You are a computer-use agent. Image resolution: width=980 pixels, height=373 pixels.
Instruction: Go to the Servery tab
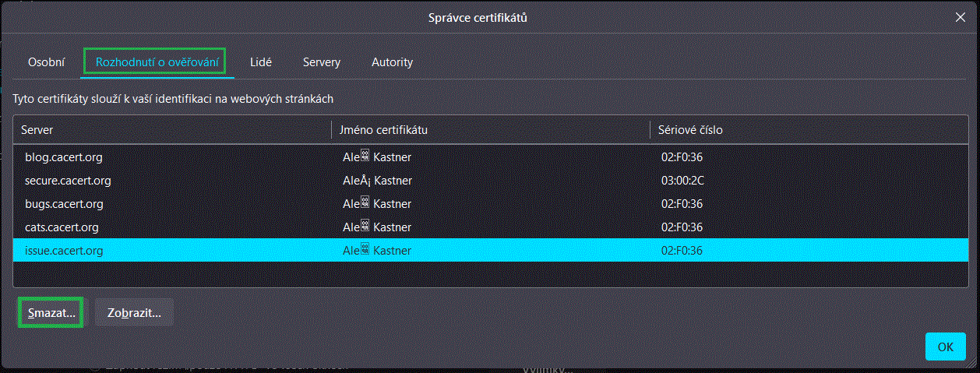[x=322, y=62]
